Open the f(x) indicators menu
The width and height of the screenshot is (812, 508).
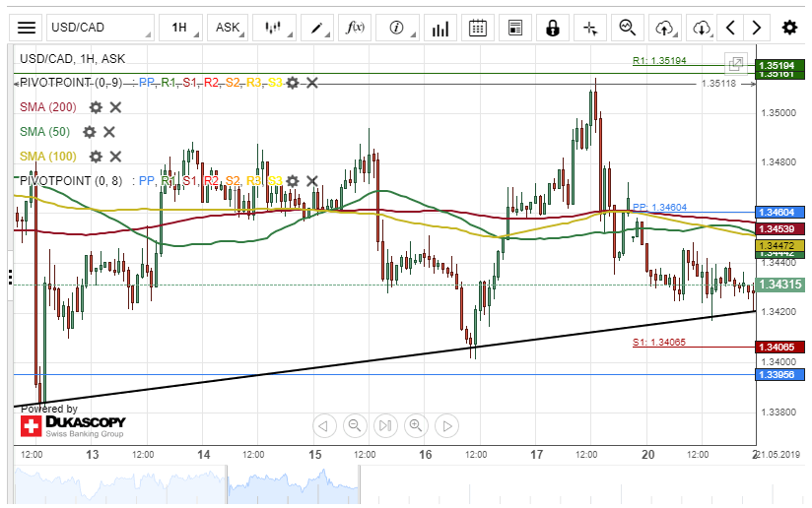[356, 28]
